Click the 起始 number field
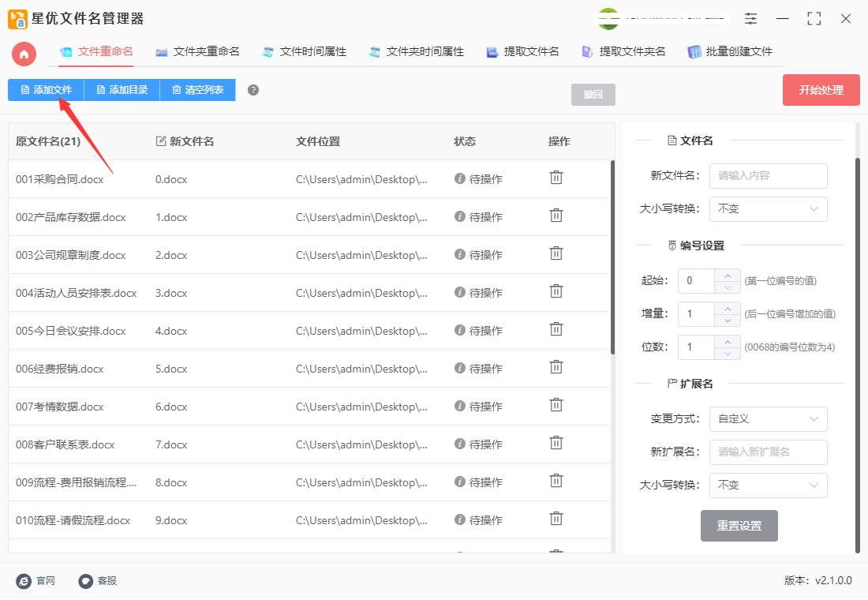The height and width of the screenshot is (600, 868). [697, 281]
